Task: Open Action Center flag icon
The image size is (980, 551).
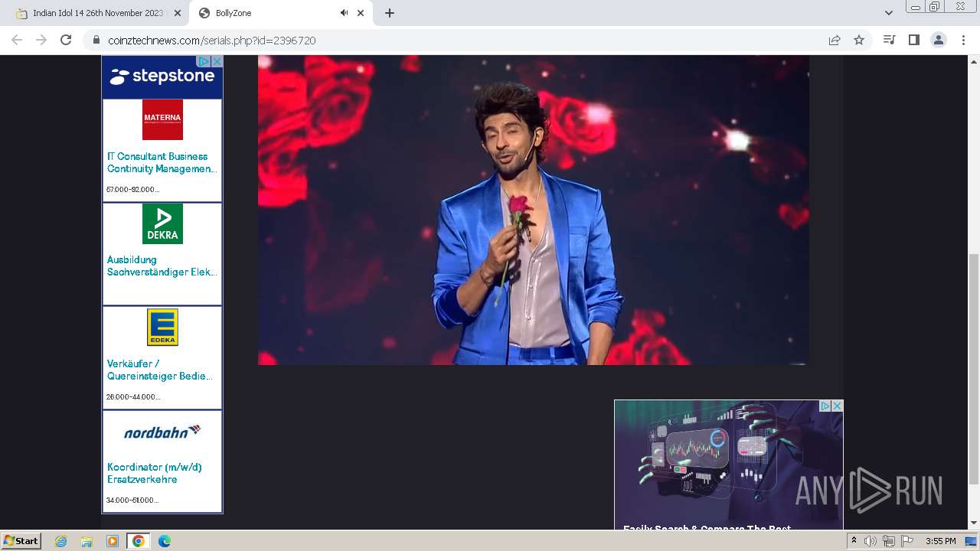Action: [907, 541]
